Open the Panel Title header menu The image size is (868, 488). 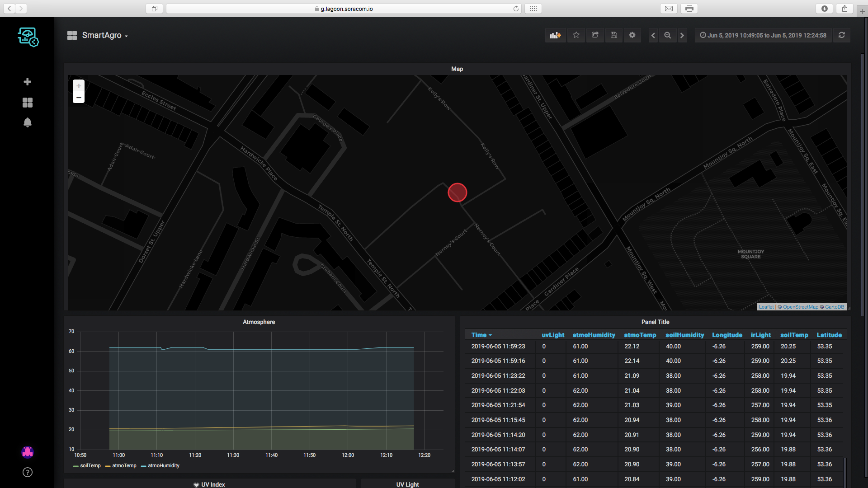[x=655, y=322]
